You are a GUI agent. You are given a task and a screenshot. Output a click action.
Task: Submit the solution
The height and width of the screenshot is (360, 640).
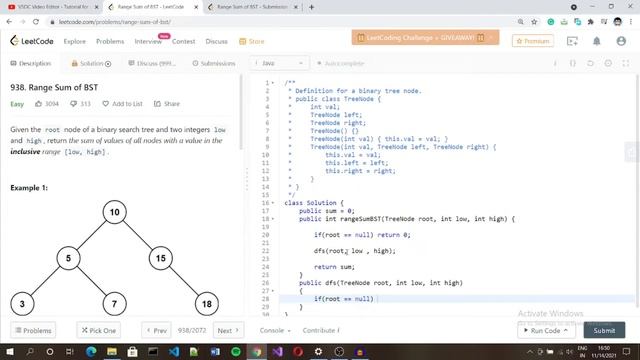tap(604, 330)
